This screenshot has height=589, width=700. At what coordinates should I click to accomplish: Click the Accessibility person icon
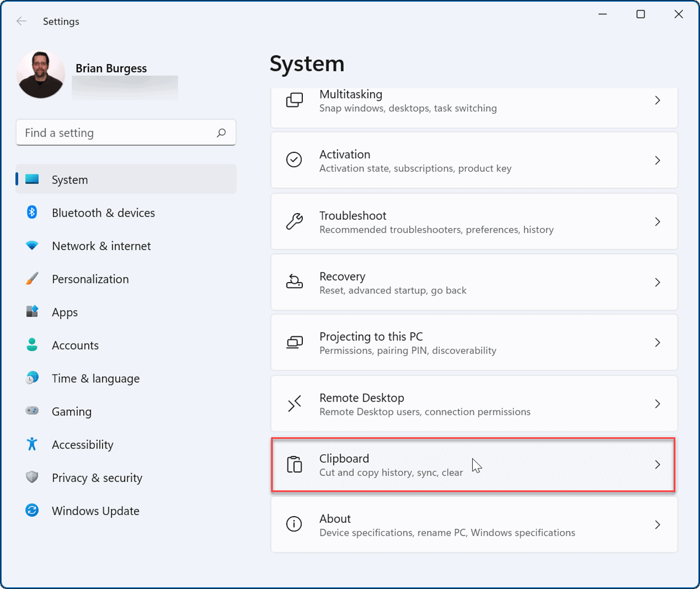[x=32, y=444]
